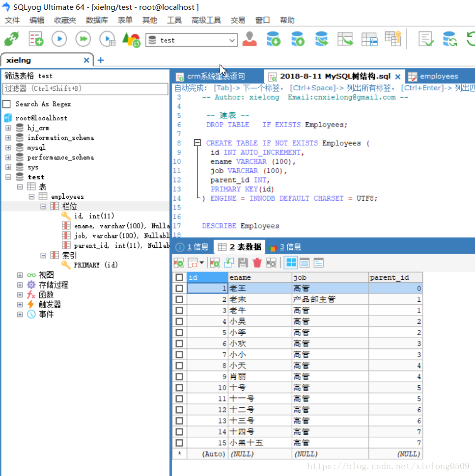Switch to the employees tab
Viewport: 475px width, 476px height.
tap(439, 76)
